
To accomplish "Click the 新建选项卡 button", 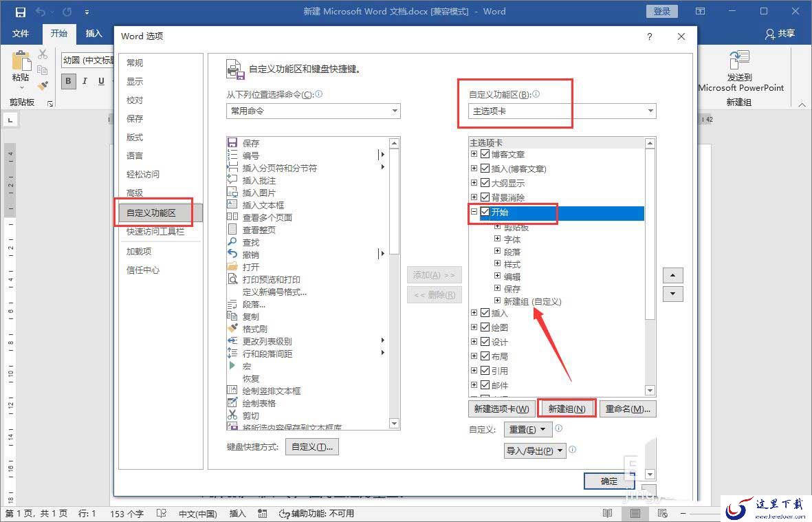I will coord(501,409).
